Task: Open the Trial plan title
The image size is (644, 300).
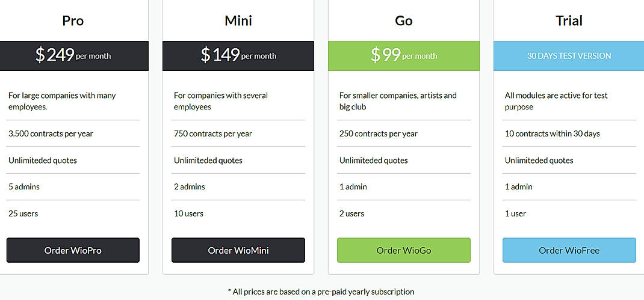Action: 569,20
